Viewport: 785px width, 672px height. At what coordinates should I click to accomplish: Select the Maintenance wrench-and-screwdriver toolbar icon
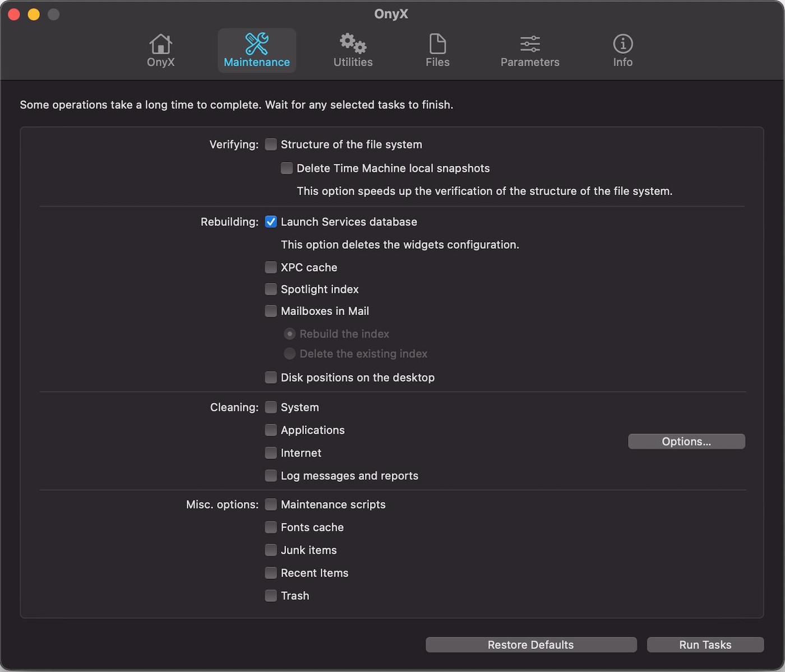click(257, 44)
